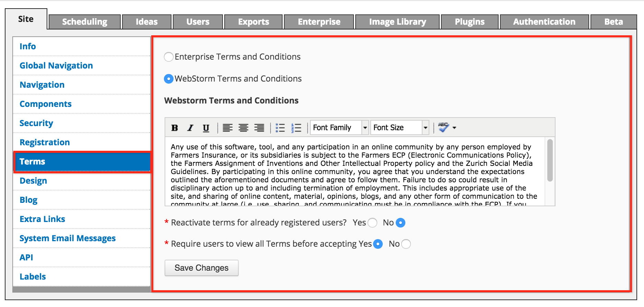Open the Ideas tab
Screen dimensions: 644x307
tap(147, 22)
